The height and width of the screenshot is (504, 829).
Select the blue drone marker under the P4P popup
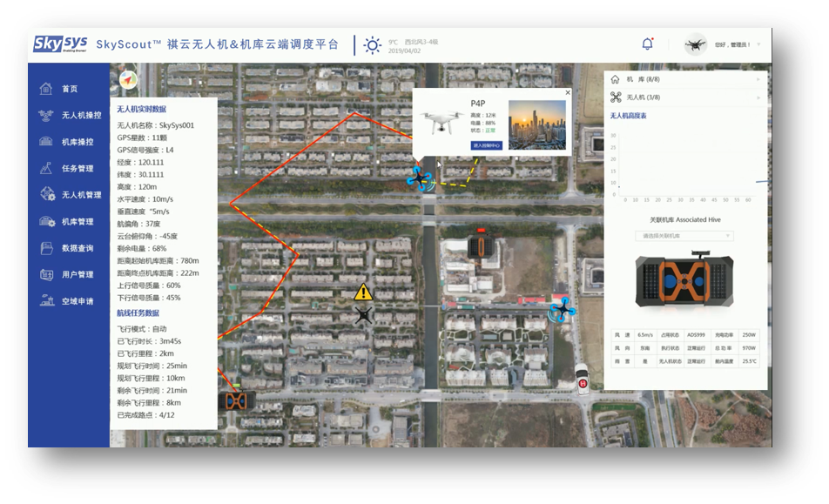pyautogui.click(x=419, y=179)
